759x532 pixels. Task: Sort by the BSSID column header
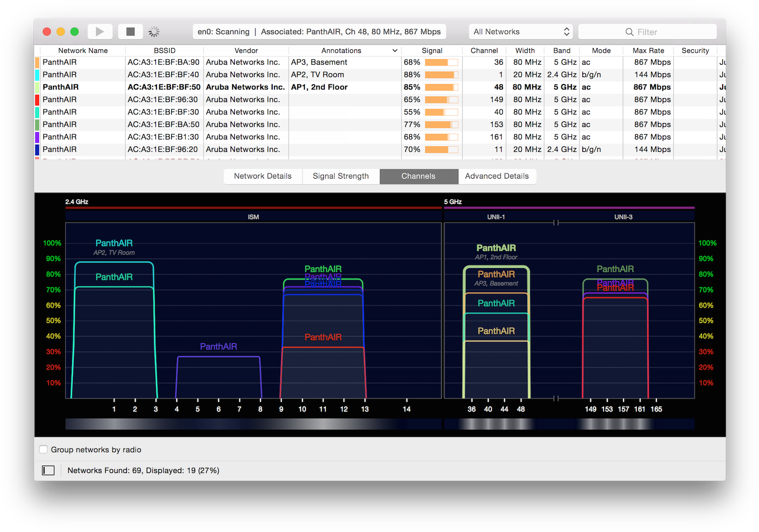tap(164, 50)
